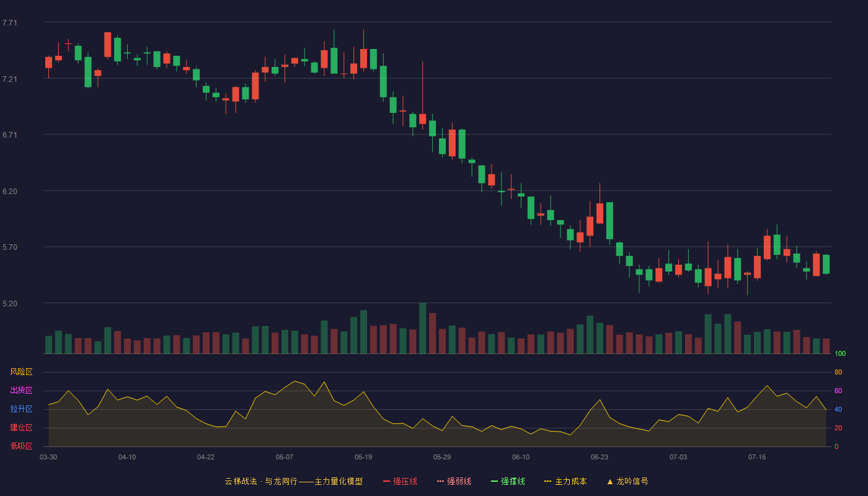The image size is (868, 496).
Task: Click the 5.70 price axis label
Action: 10,247
